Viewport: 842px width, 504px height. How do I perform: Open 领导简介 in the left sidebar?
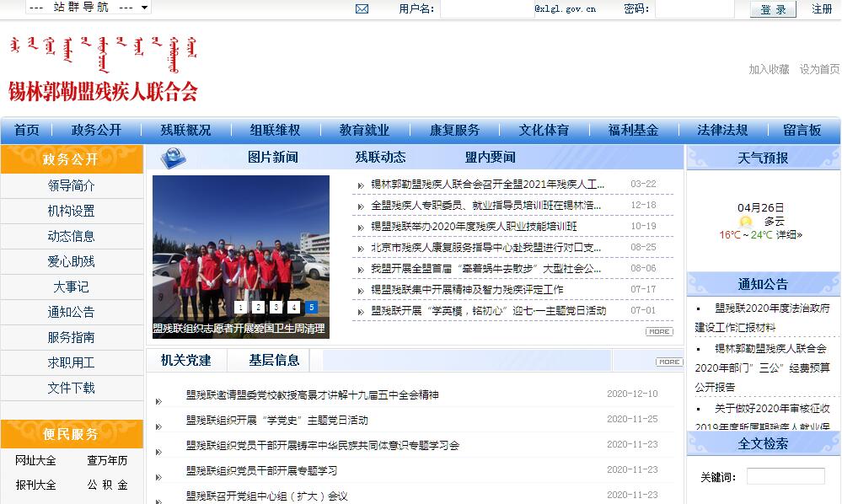72,186
